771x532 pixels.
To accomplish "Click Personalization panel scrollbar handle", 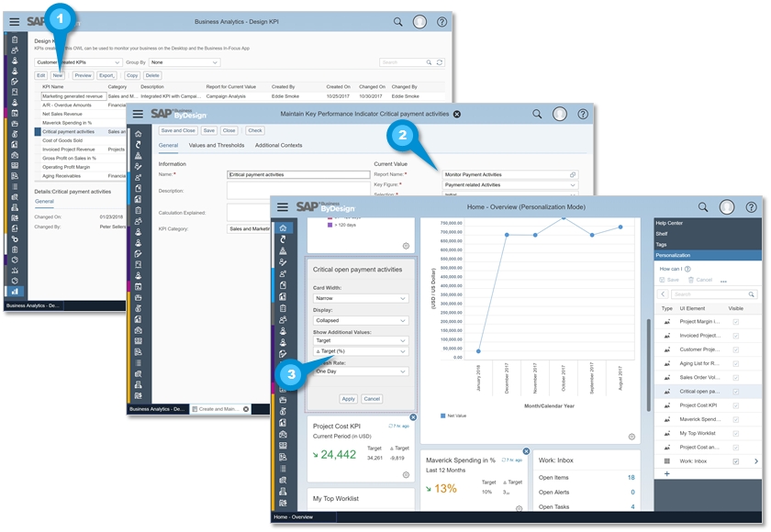I will click(649, 364).
